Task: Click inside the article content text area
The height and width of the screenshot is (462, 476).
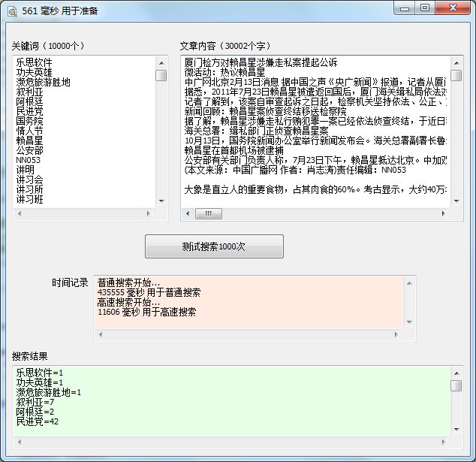Action: pyautogui.click(x=315, y=150)
